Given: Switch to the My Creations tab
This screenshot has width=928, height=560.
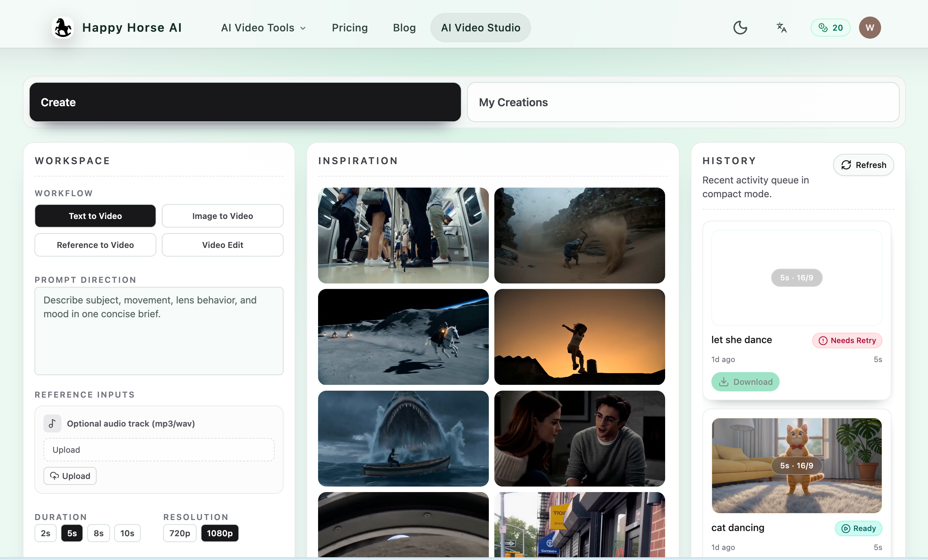Looking at the screenshot, I should (x=683, y=102).
